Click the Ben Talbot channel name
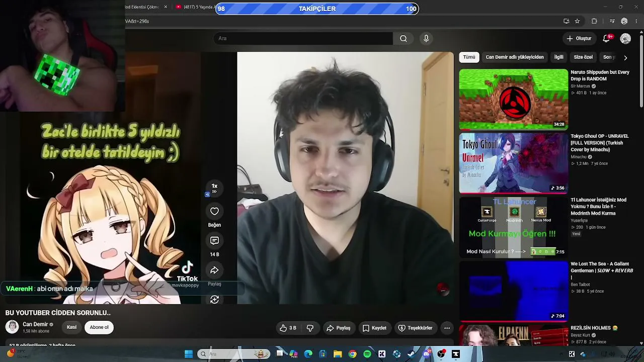This screenshot has height=362, width=644. (x=581, y=284)
